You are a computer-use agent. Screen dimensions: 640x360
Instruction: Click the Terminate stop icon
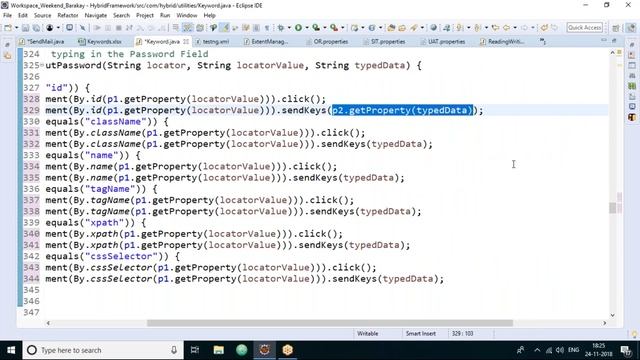tap(119, 28)
